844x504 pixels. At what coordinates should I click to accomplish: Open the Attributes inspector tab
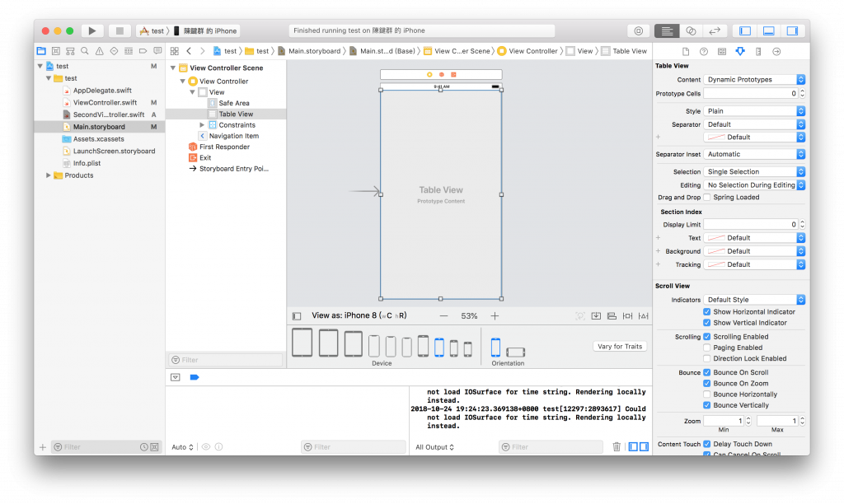[740, 52]
